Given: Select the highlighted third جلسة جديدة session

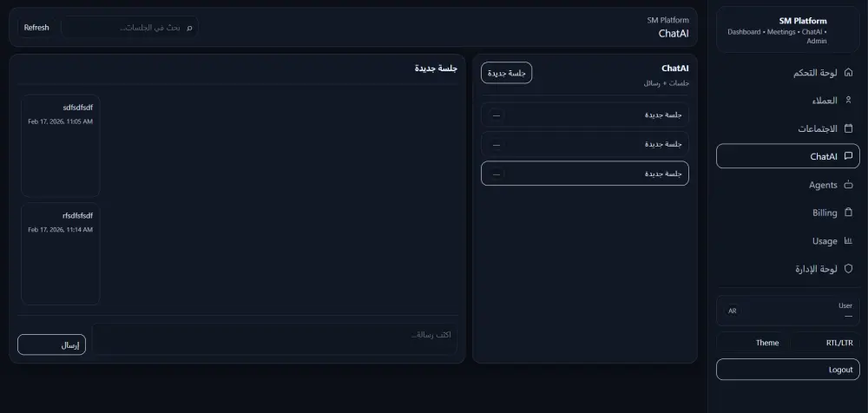Looking at the screenshot, I should pyautogui.click(x=585, y=174).
